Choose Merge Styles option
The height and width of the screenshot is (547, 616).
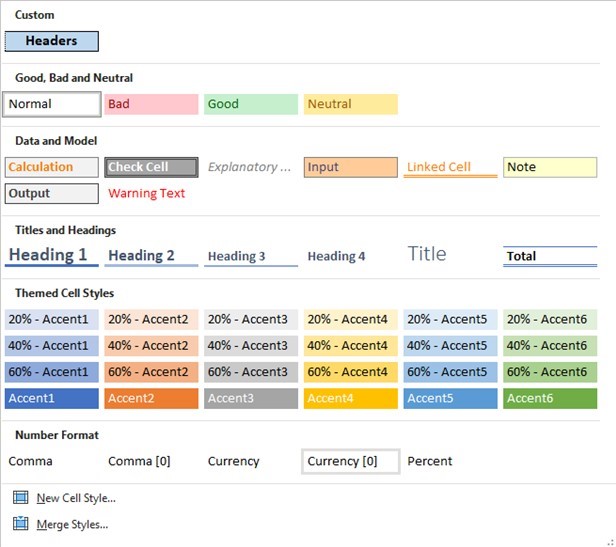[x=71, y=523]
